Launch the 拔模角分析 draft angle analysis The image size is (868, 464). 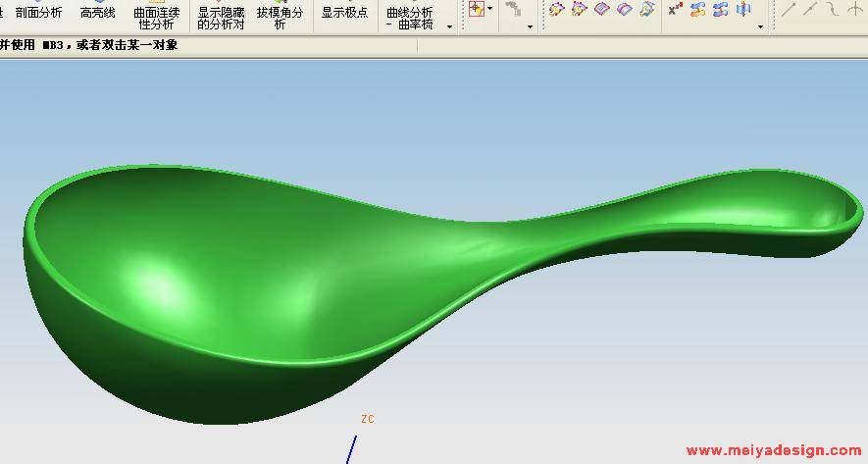pos(280,18)
